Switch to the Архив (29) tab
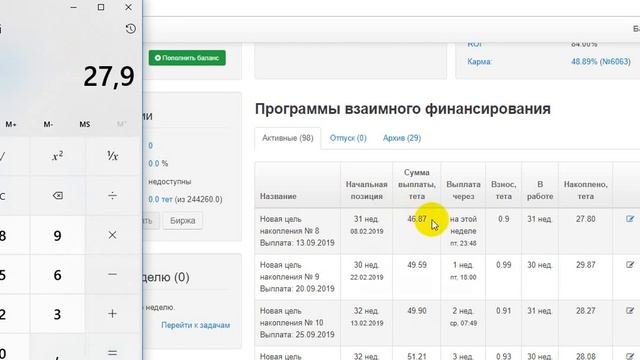640x360 pixels. coord(402,138)
